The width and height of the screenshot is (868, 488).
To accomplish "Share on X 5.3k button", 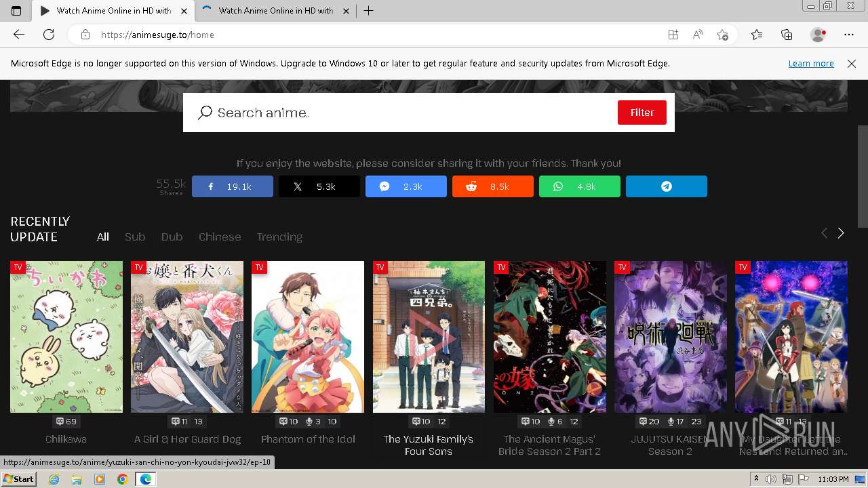I will [319, 186].
